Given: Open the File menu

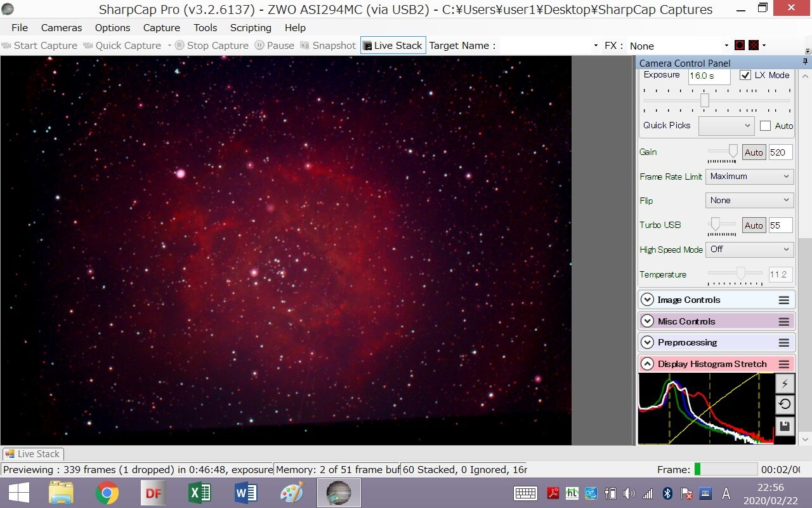Looking at the screenshot, I should pos(20,28).
